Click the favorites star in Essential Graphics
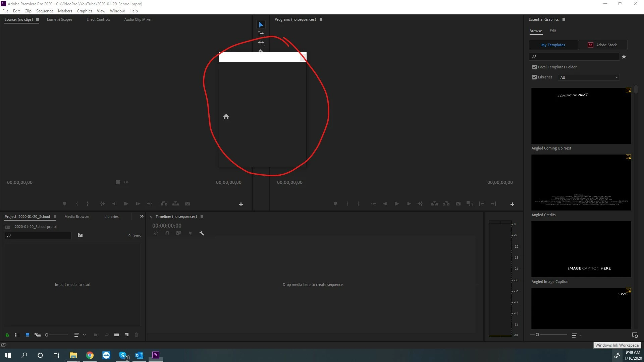 [624, 57]
